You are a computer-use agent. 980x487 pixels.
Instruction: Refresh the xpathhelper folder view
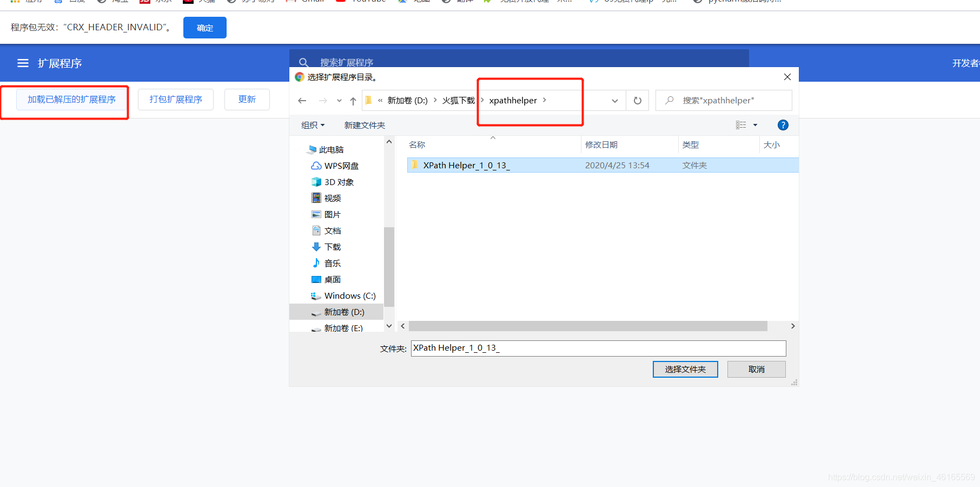[638, 101]
